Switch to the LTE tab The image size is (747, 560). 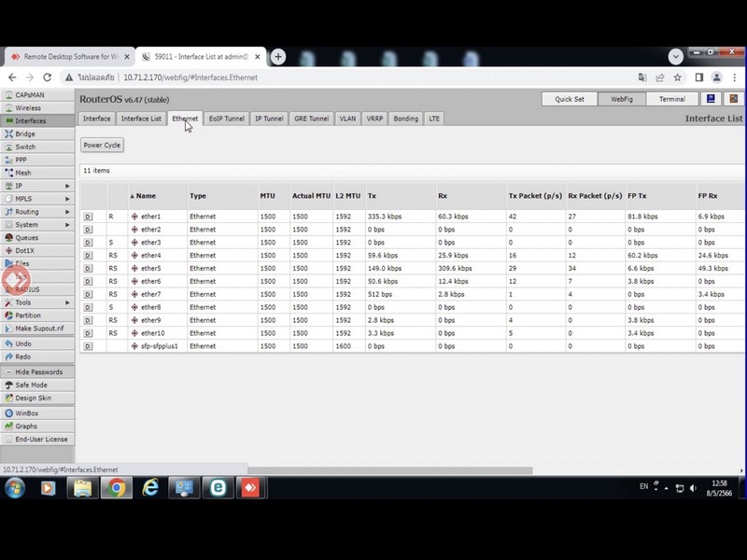pyautogui.click(x=434, y=119)
